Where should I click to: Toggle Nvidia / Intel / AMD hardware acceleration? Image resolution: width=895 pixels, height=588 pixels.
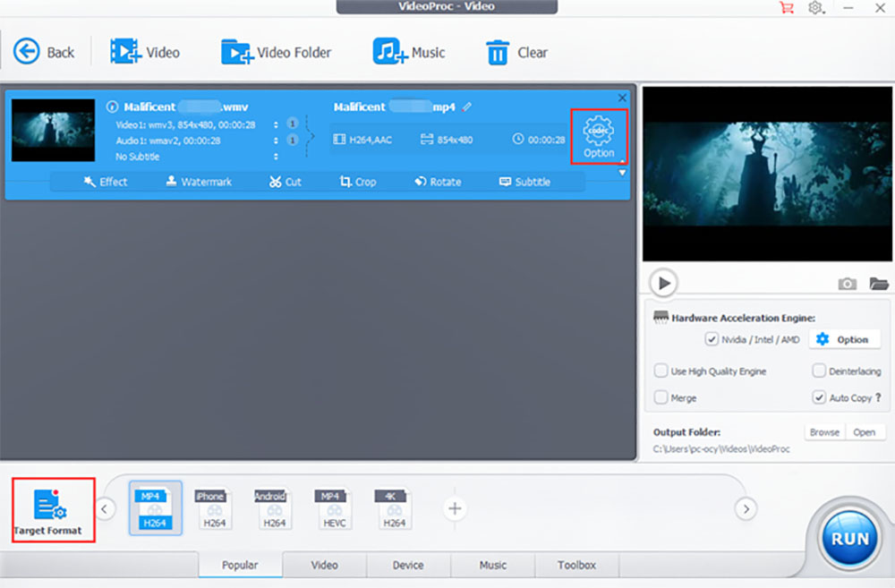[x=712, y=339]
